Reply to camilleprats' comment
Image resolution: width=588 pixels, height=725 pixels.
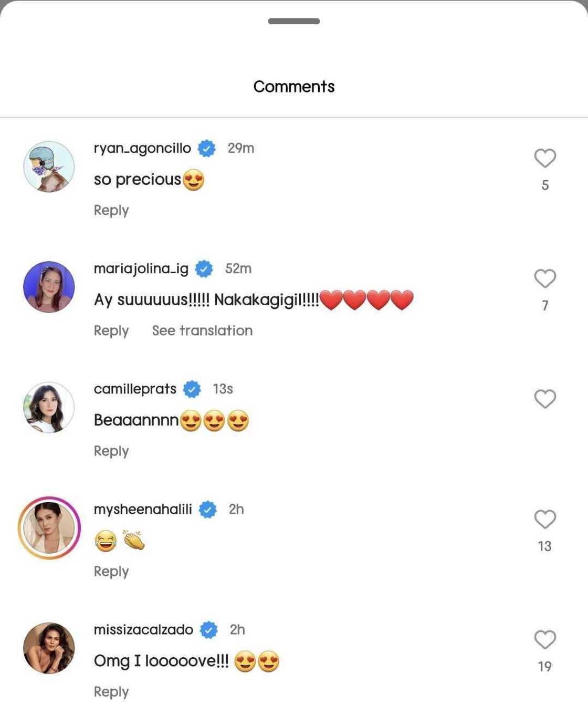click(x=111, y=450)
